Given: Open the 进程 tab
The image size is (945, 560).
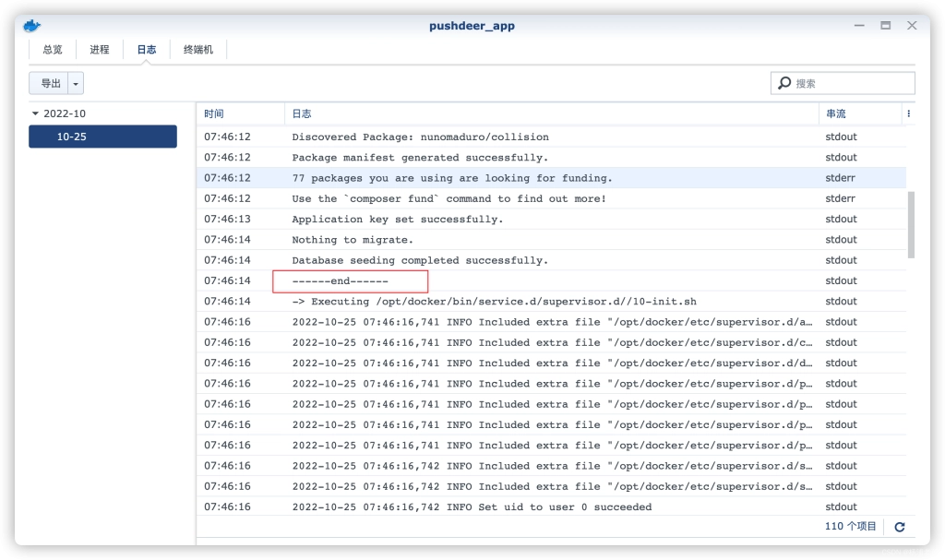Looking at the screenshot, I should pyautogui.click(x=100, y=50).
